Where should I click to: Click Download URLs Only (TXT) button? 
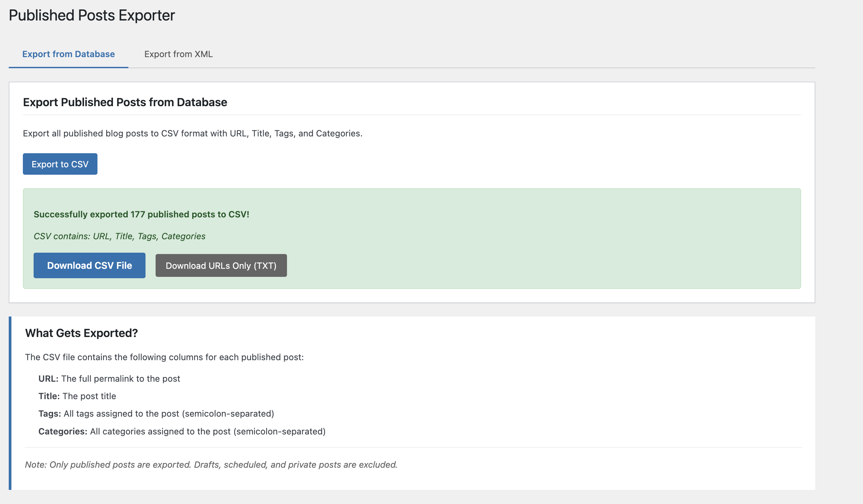click(x=221, y=266)
